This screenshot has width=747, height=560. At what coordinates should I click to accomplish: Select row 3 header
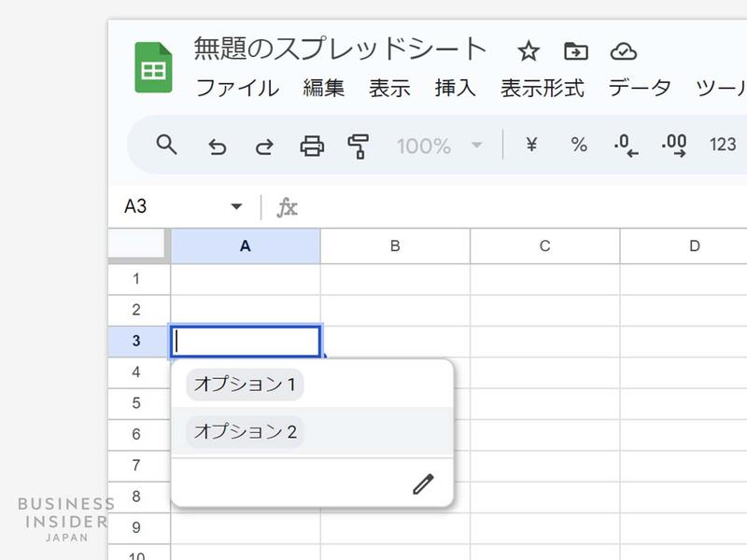tap(138, 341)
